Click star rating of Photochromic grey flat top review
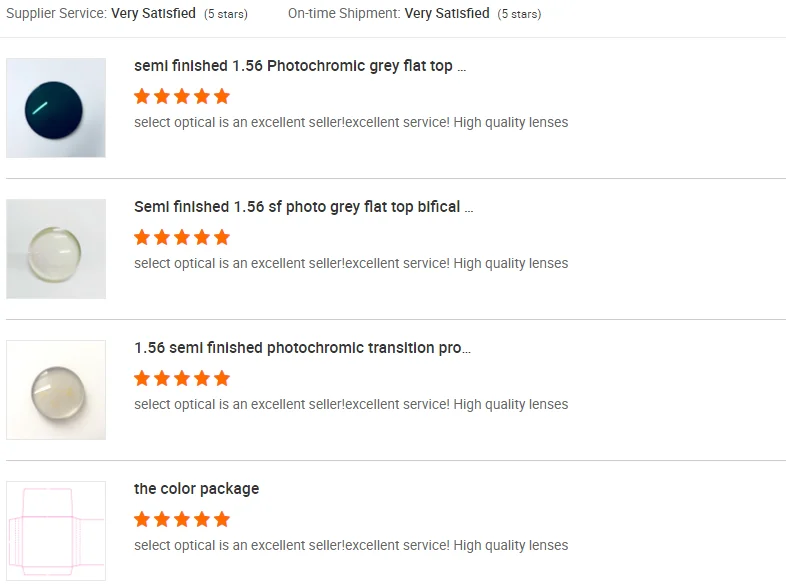The height and width of the screenshot is (586, 786). (182, 96)
